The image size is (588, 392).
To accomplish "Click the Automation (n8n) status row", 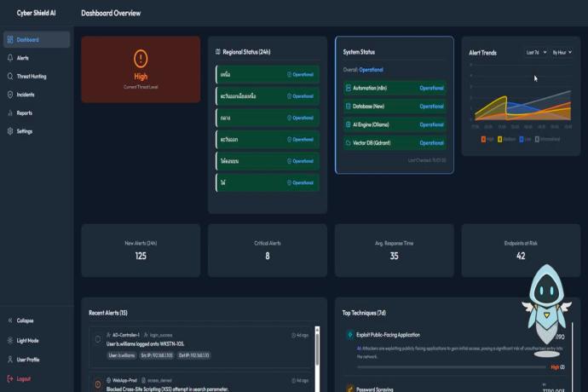I will pos(394,88).
